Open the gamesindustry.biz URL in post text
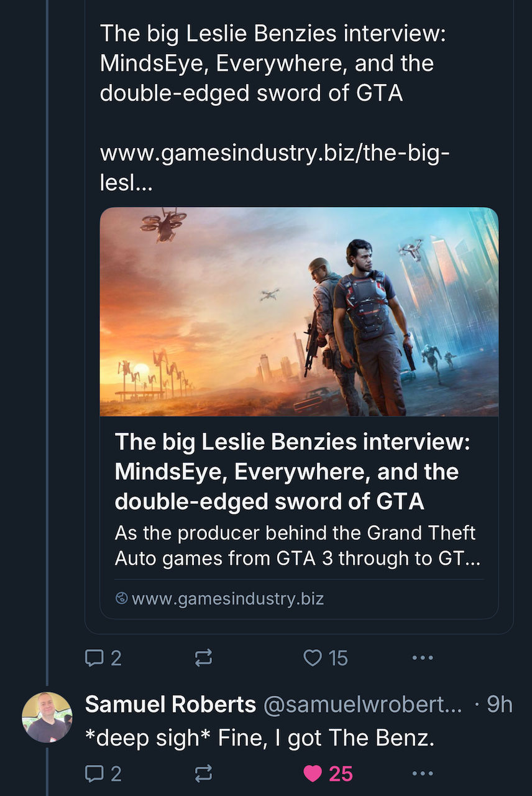This screenshot has height=796, width=532. [x=274, y=169]
